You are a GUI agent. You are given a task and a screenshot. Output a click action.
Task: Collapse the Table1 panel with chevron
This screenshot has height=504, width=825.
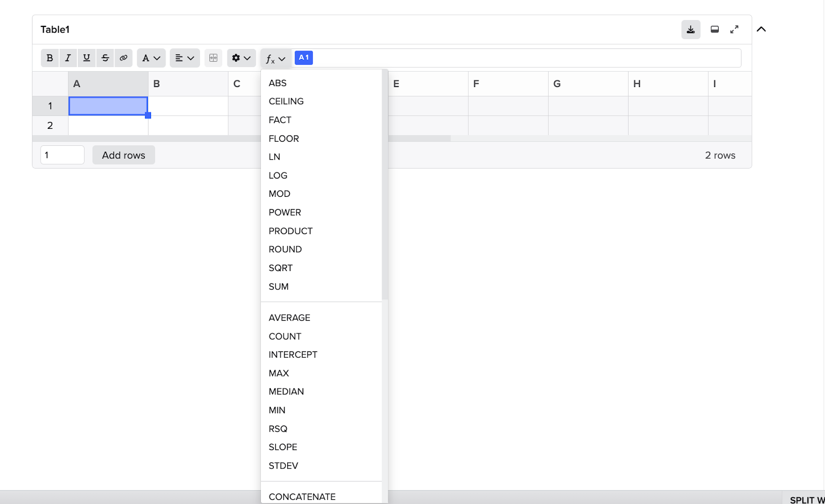(761, 29)
